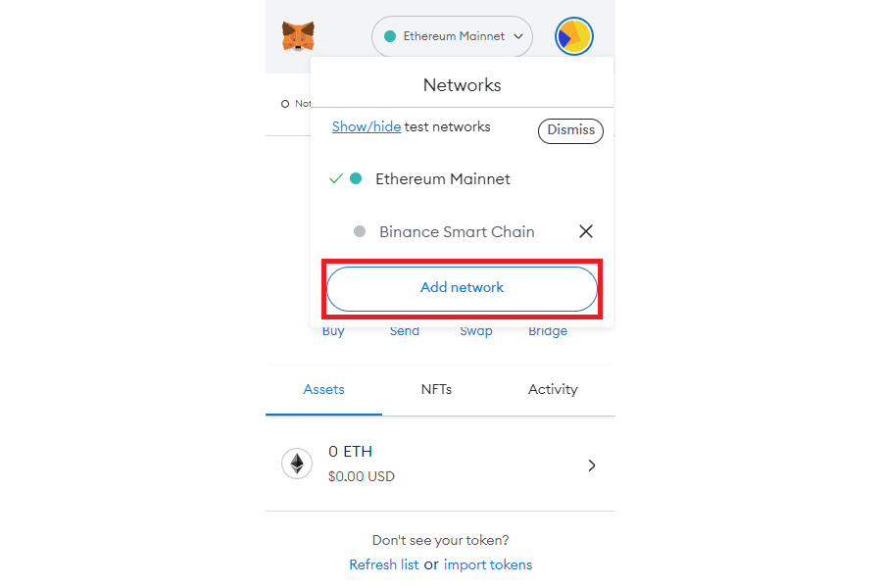Open the Activity tab

click(553, 389)
